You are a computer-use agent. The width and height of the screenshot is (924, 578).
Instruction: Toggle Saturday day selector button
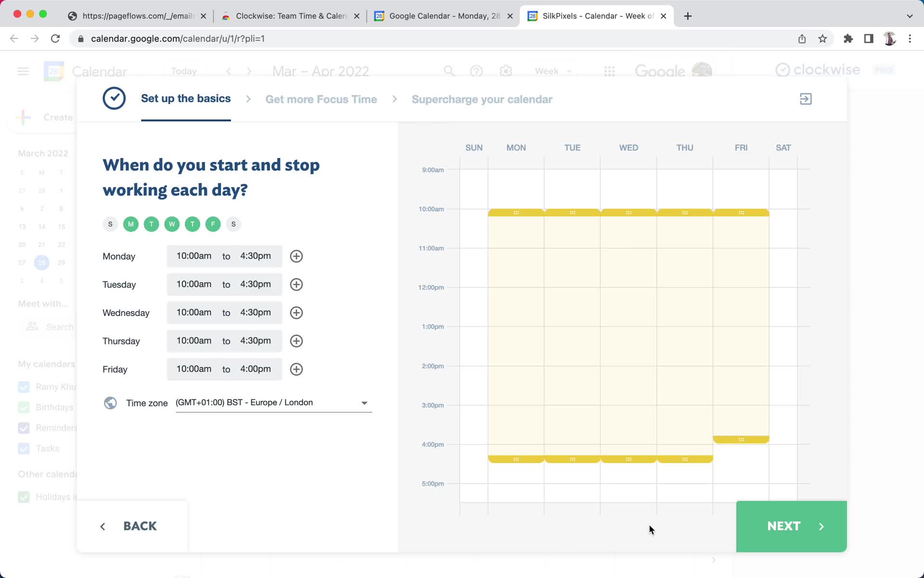click(233, 224)
